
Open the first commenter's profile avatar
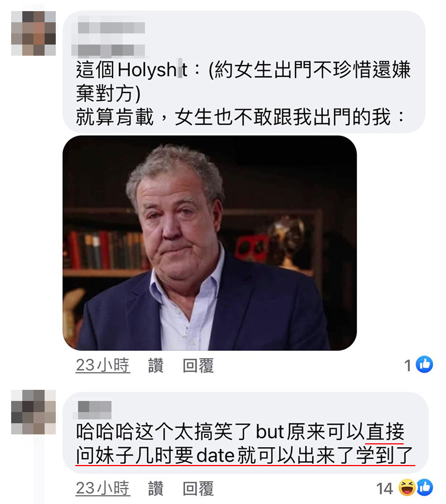coord(33,33)
